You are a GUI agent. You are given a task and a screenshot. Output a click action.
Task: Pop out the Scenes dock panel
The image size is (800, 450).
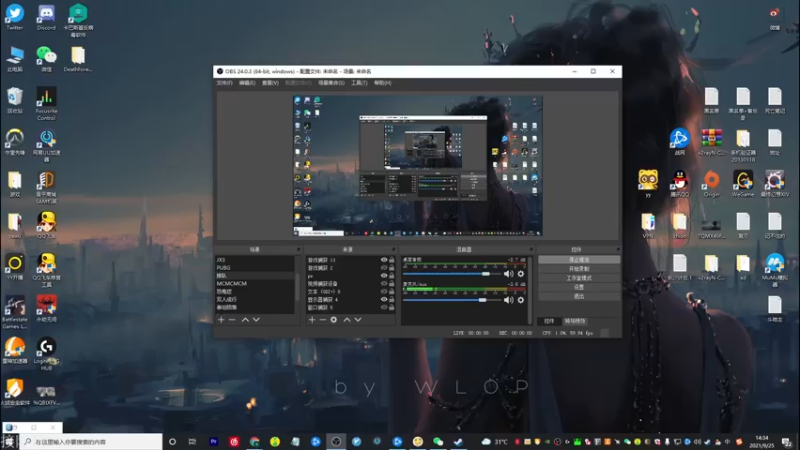pos(298,249)
